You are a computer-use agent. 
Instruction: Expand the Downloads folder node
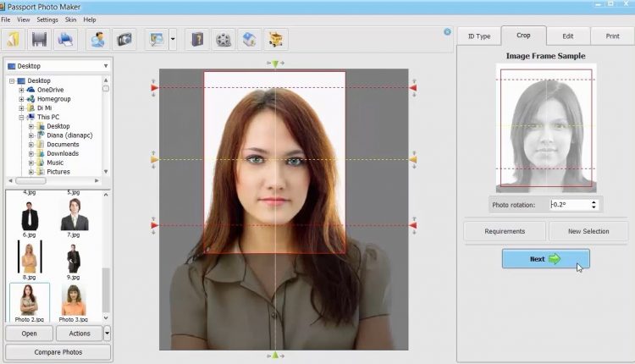point(31,153)
